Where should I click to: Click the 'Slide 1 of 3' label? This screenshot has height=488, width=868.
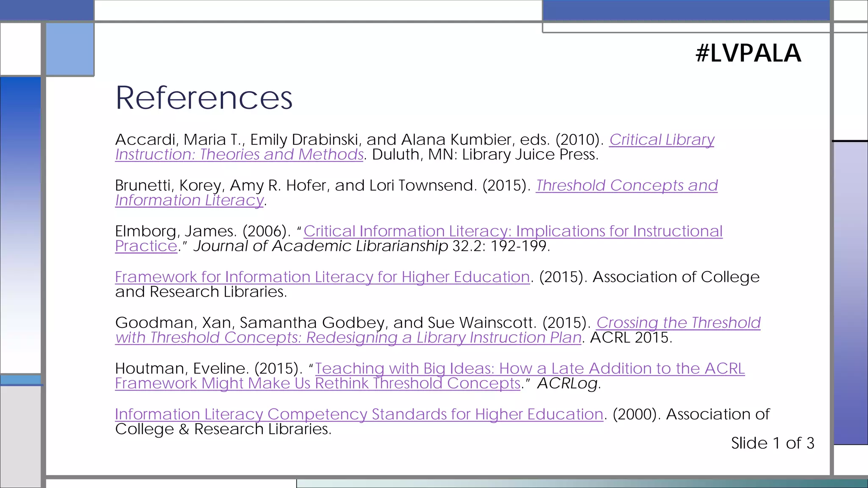click(773, 443)
